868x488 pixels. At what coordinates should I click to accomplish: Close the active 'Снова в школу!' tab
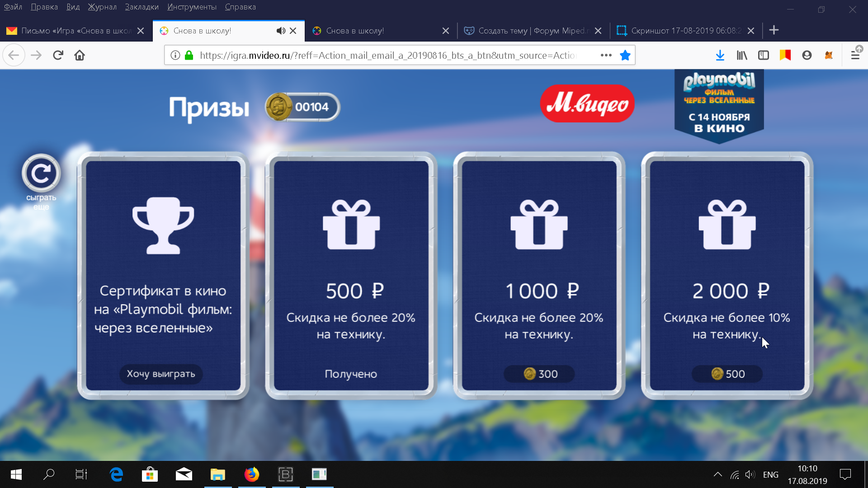[293, 31]
